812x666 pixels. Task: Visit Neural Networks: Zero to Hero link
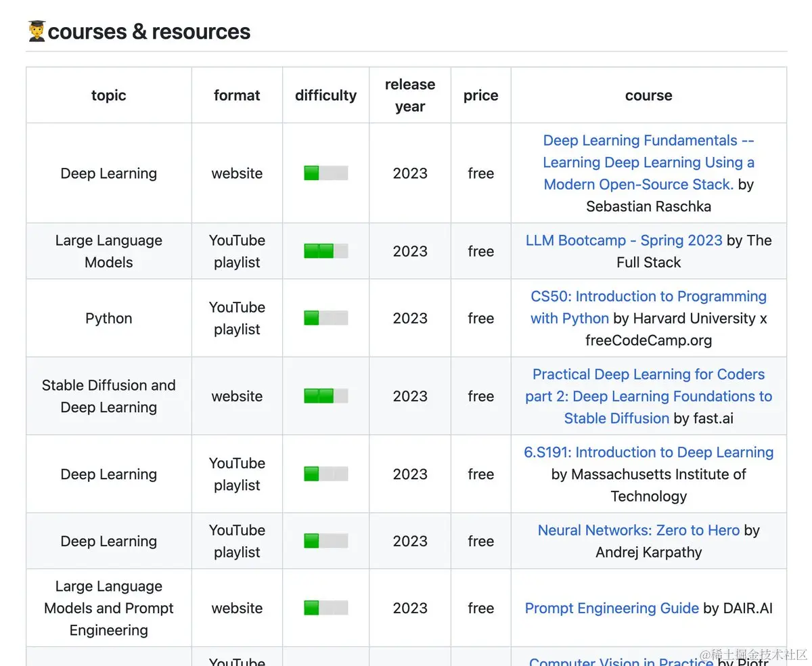(638, 530)
